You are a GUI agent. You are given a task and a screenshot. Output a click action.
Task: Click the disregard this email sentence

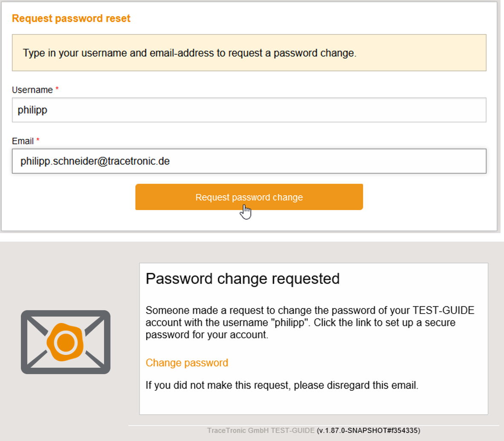(282, 385)
